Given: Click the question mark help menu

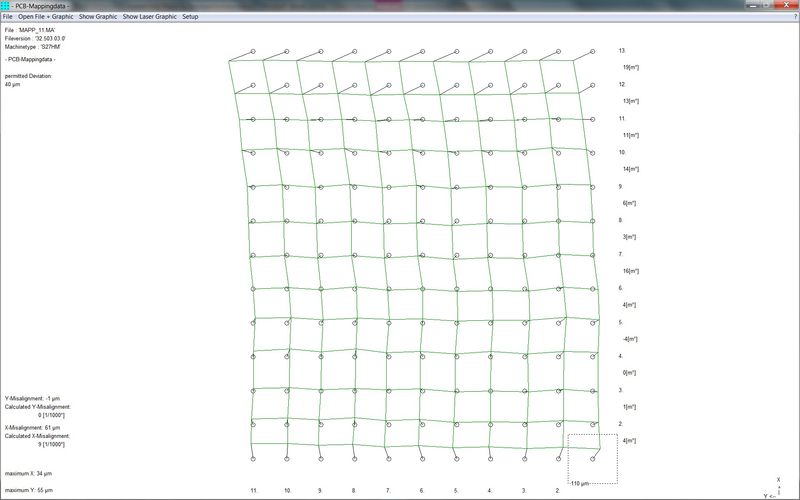Looking at the screenshot, I should tap(794, 17).
